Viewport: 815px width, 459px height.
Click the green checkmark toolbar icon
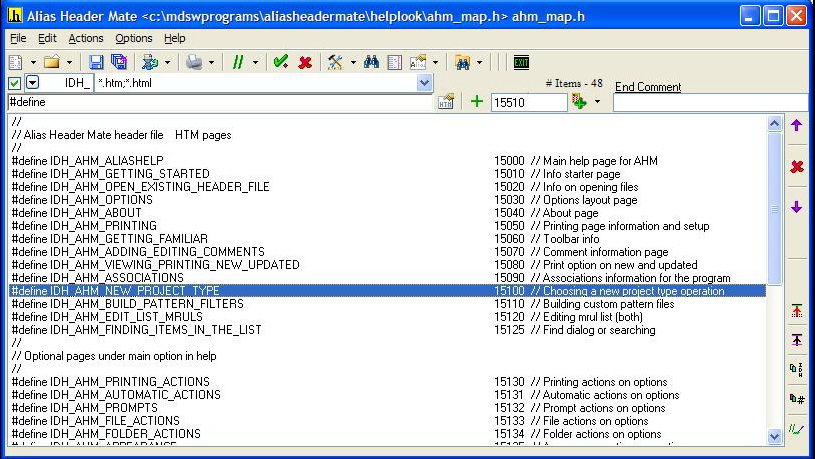pos(281,62)
